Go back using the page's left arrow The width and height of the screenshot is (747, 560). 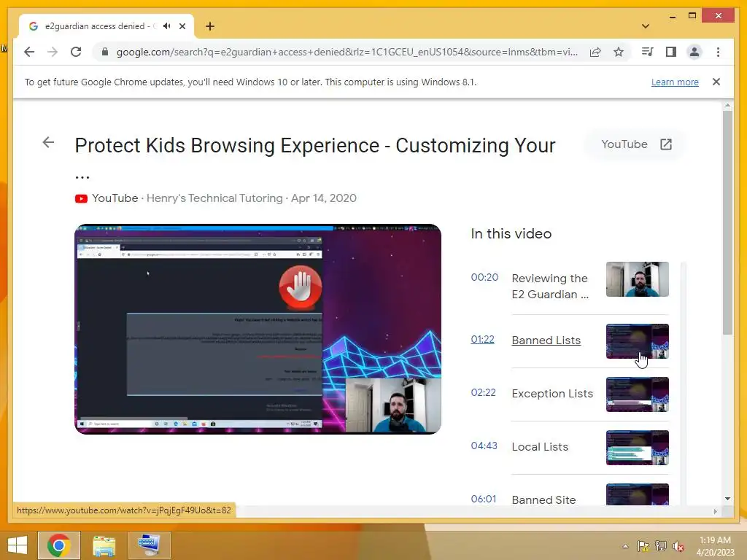click(48, 142)
